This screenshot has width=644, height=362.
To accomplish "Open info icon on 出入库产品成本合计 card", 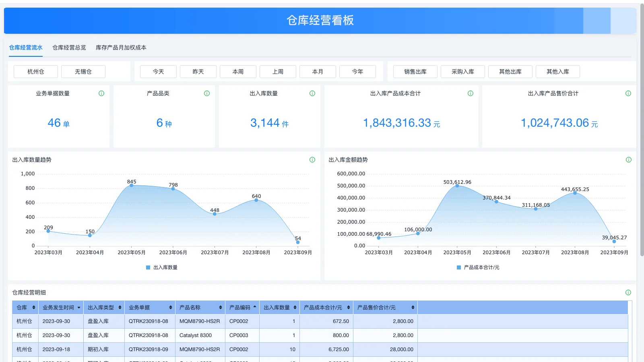I will tap(471, 93).
